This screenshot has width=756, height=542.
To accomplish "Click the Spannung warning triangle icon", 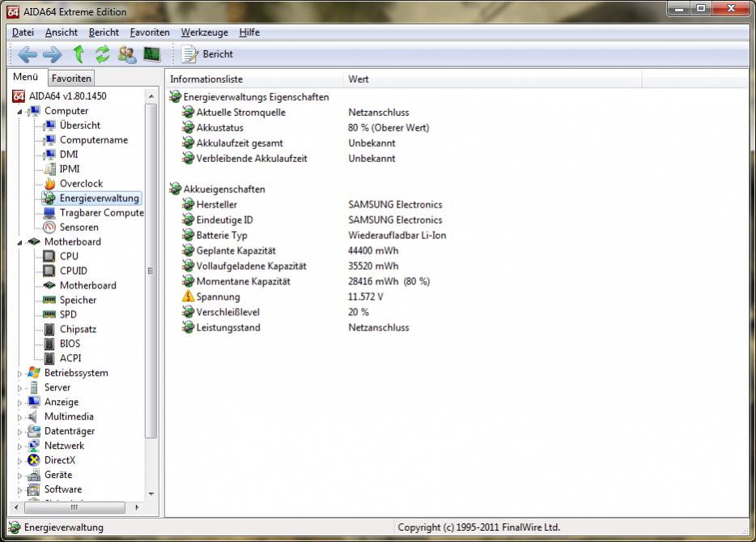I will coord(188,297).
